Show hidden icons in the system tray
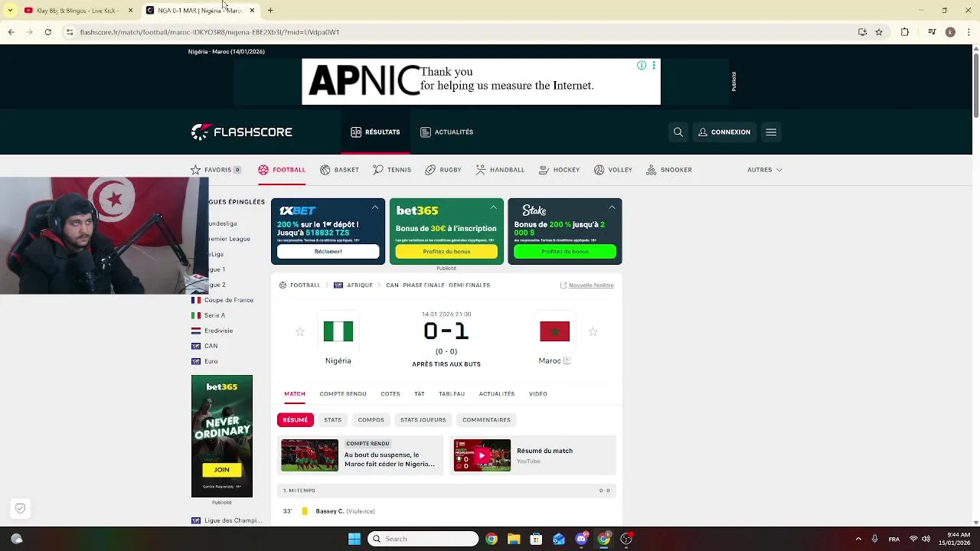This screenshot has width=980, height=551. (858, 539)
